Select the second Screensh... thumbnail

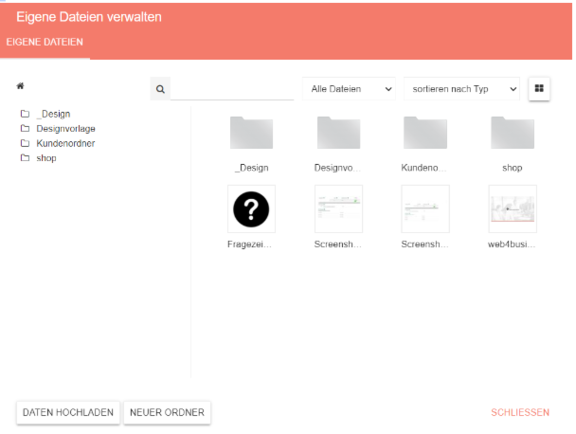click(x=425, y=209)
